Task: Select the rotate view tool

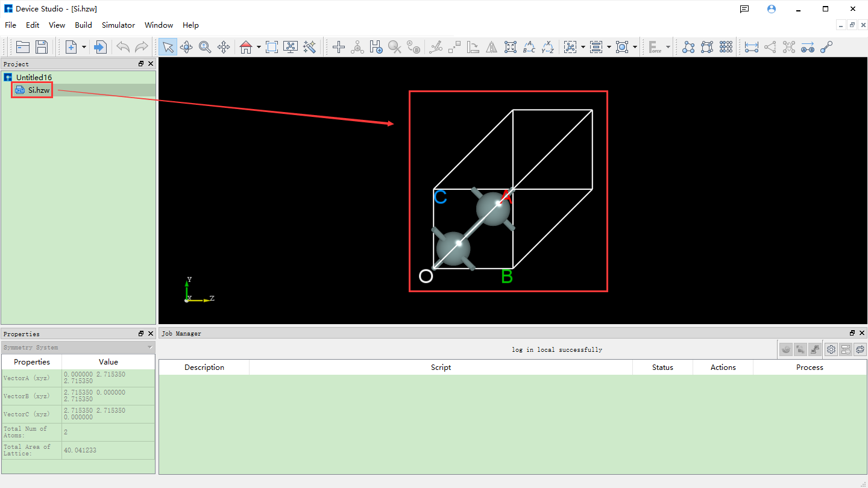Action: click(186, 47)
